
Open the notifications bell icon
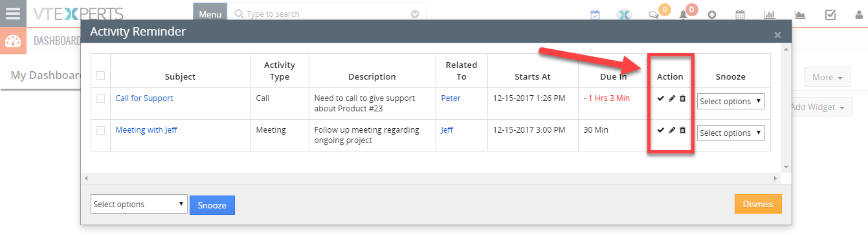[x=683, y=15]
